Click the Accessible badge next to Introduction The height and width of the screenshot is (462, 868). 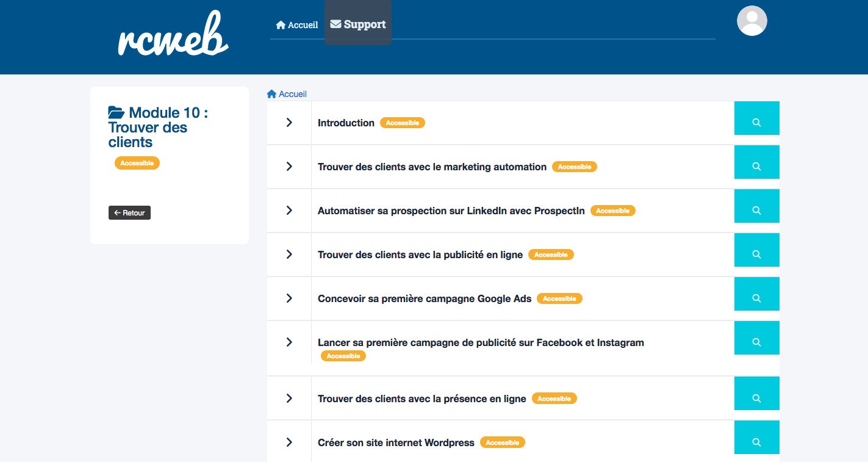tap(403, 123)
